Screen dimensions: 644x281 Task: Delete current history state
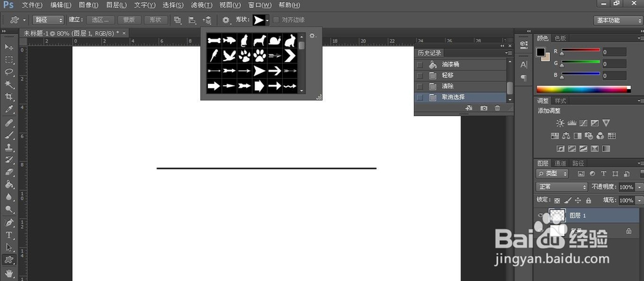[497, 108]
